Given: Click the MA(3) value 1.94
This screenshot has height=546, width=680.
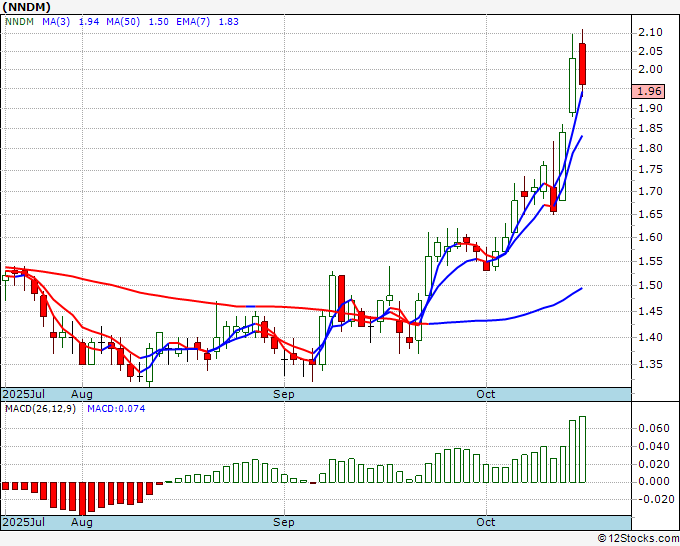Looking at the screenshot, I should (x=89, y=22).
